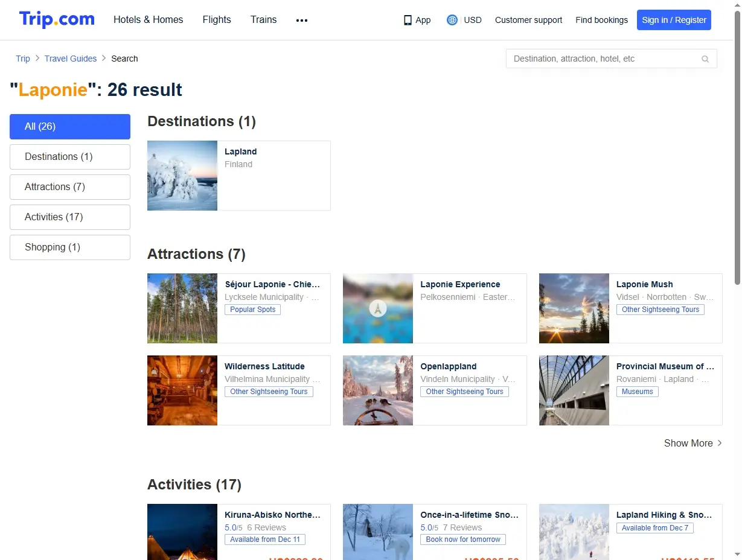Click Available from Dec 11 tag
The width and height of the screenshot is (742, 560).
265,539
